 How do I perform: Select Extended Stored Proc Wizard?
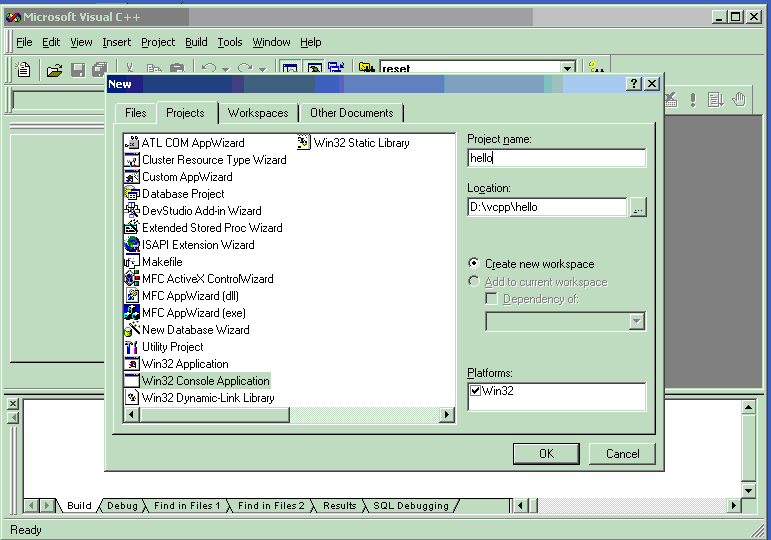tap(204, 228)
